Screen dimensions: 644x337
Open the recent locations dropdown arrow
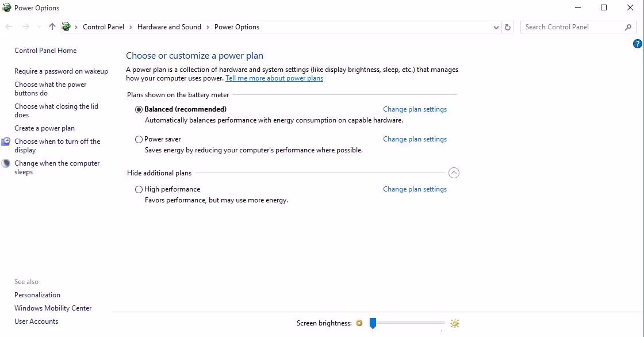coord(39,27)
